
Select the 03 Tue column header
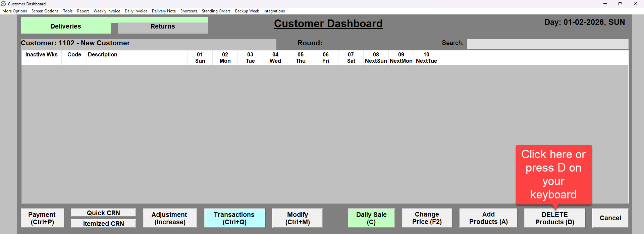click(x=250, y=58)
